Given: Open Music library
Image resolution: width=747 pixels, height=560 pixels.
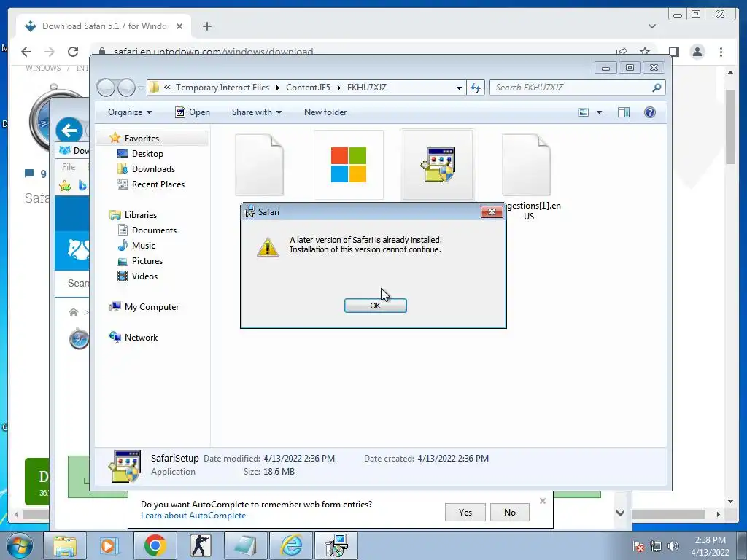Looking at the screenshot, I should coord(143,245).
